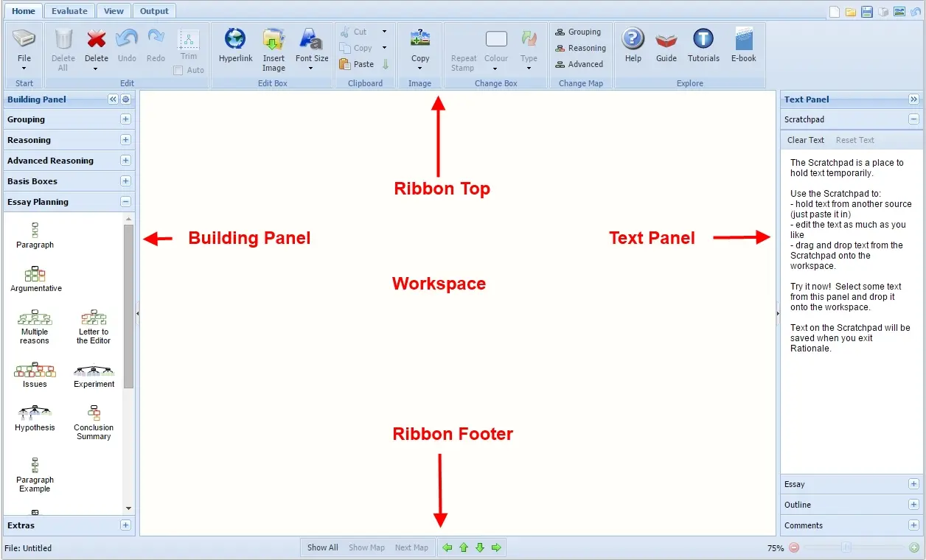926x560 pixels.
Task: Click the zoom slider handle
Action: 846,547
